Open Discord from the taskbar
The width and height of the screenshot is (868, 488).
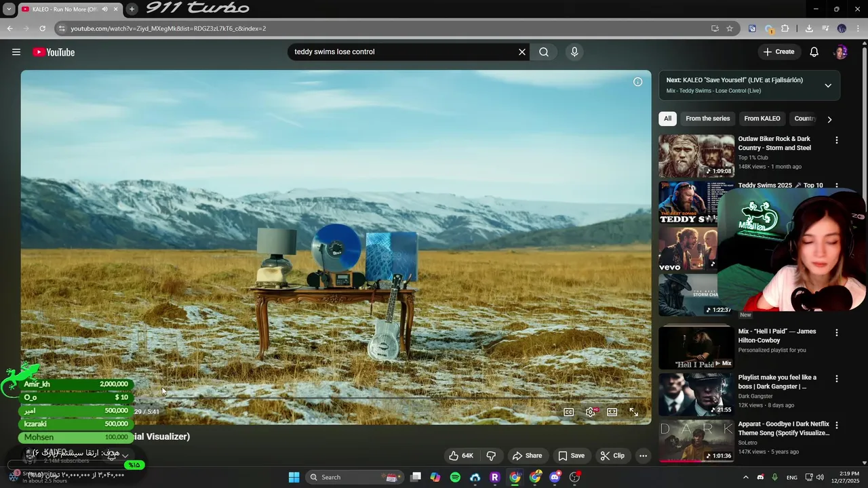pyautogui.click(x=555, y=477)
